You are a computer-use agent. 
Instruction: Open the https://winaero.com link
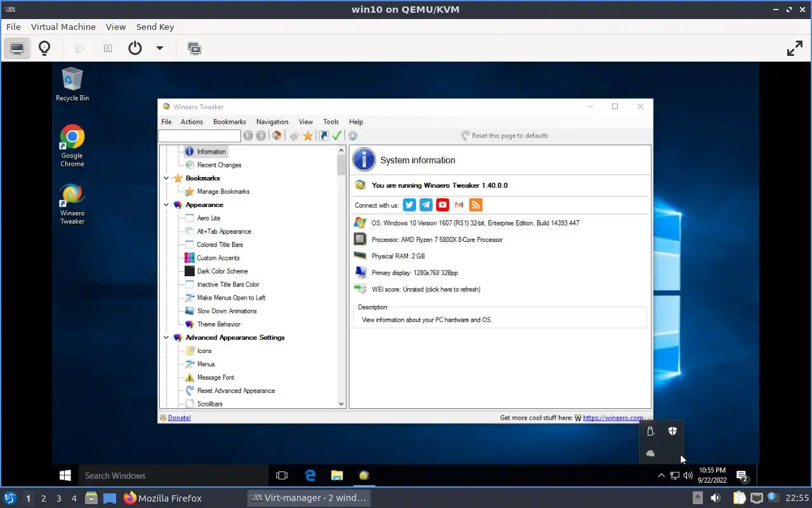click(613, 418)
